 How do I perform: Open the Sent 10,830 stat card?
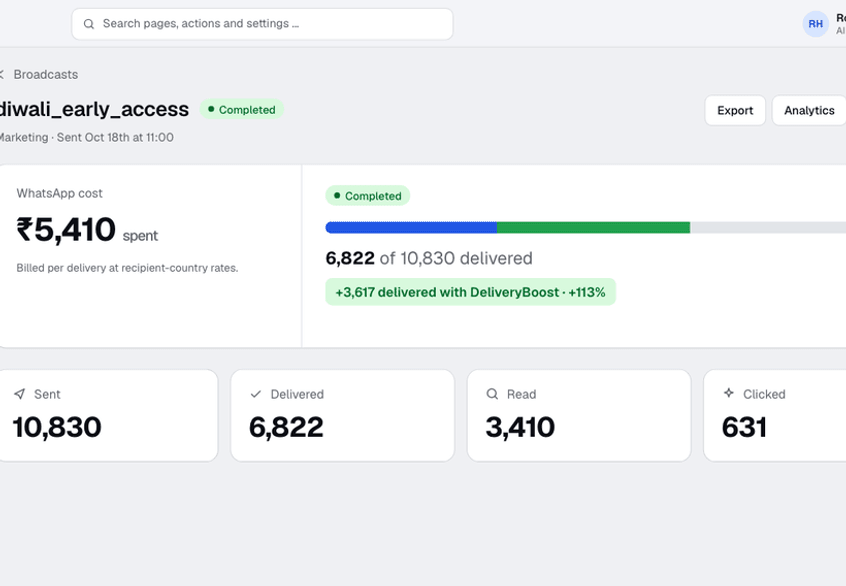click(x=108, y=415)
